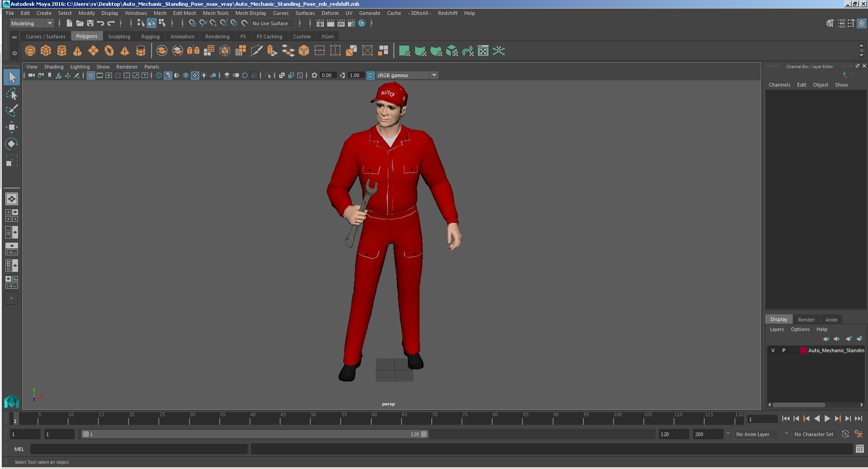This screenshot has width=868, height=469.
Task: Click the time range slider bar
Action: (255, 434)
